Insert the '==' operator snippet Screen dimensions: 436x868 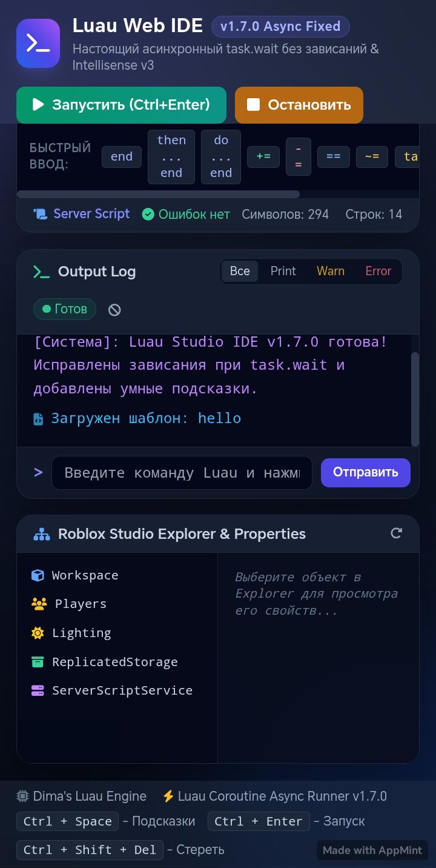tap(334, 157)
